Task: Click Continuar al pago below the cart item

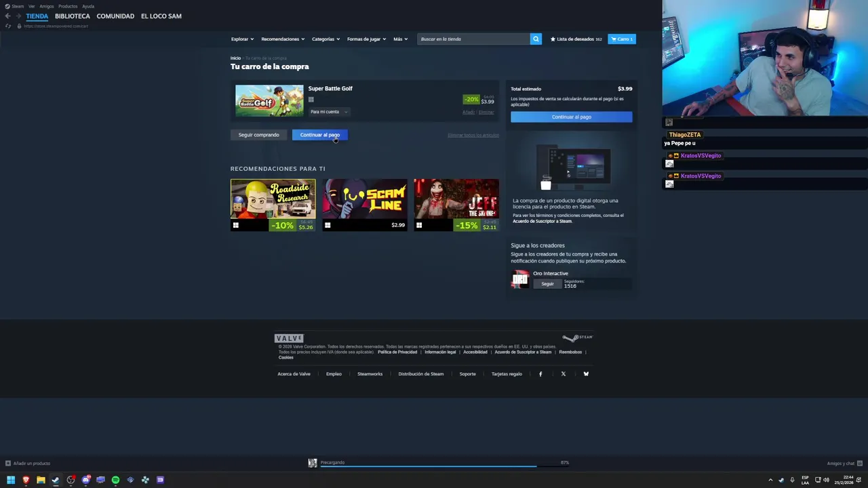Action: [320, 135]
